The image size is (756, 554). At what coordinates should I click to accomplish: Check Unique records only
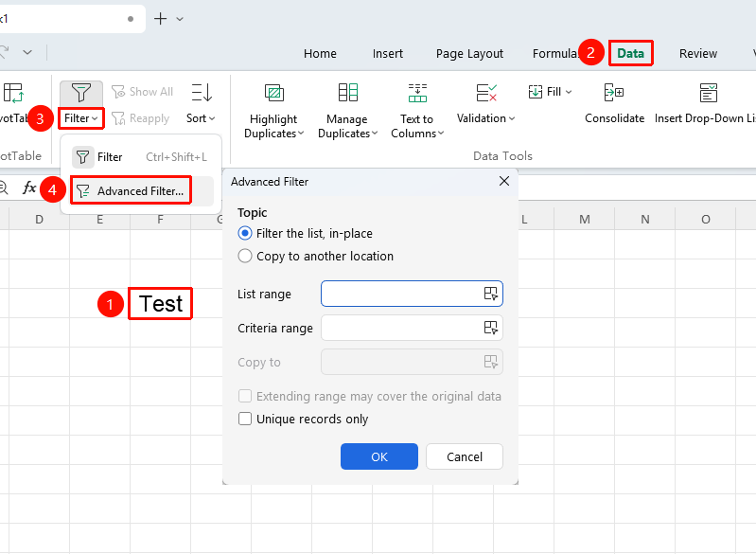click(x=304, y=419)
